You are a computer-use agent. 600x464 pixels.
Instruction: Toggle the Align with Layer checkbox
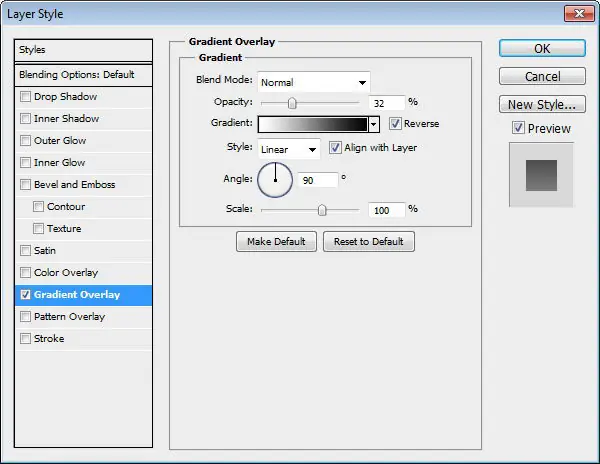coord(335,148)
